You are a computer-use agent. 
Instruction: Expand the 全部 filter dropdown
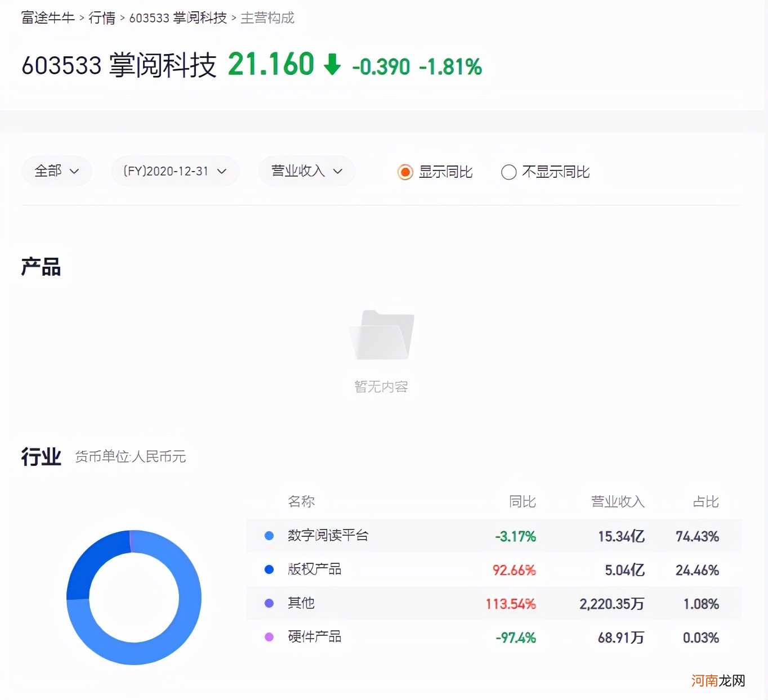click(56, 171)
